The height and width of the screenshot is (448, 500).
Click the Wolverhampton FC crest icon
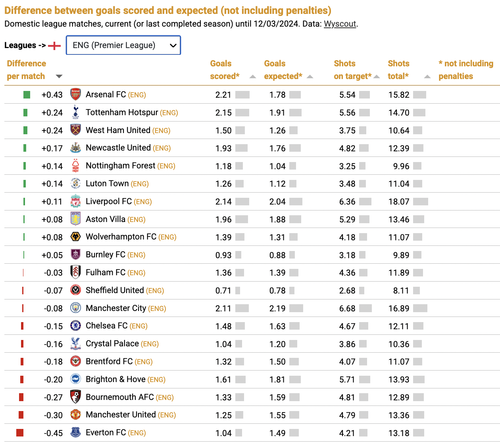(75, 237)
